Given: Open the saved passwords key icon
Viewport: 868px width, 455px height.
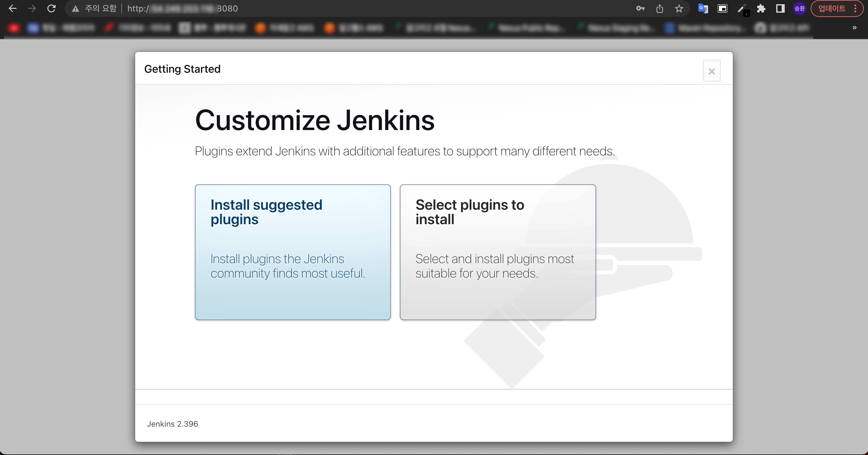Looking at the screenshot, I should [640, 8].
